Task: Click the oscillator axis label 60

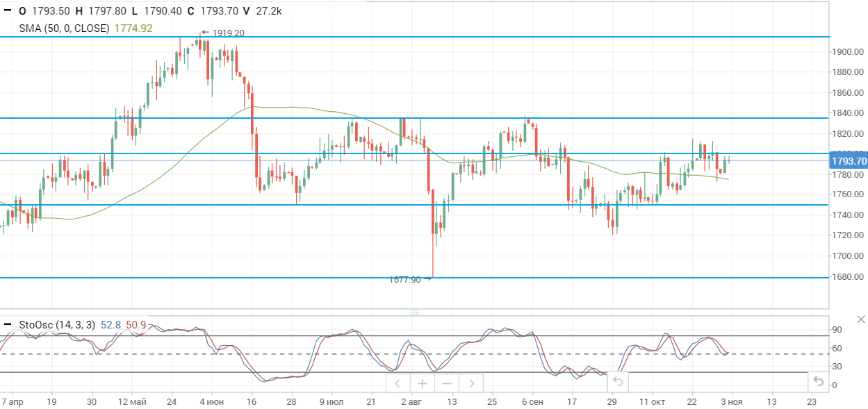Action: (837, 349)
